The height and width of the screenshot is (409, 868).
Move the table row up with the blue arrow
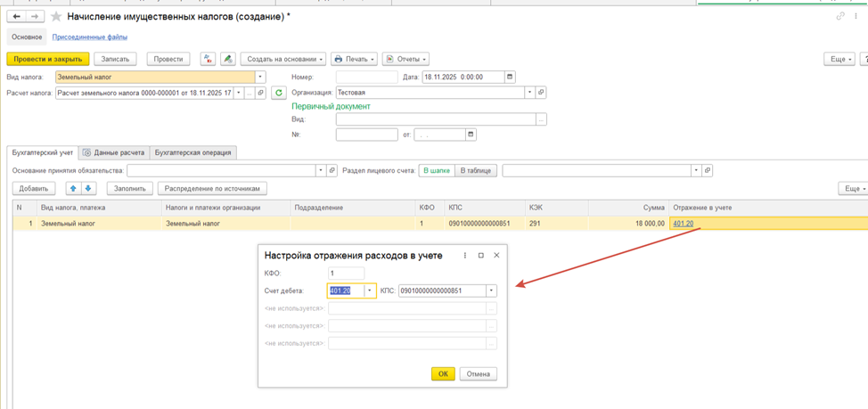(73, 189)
